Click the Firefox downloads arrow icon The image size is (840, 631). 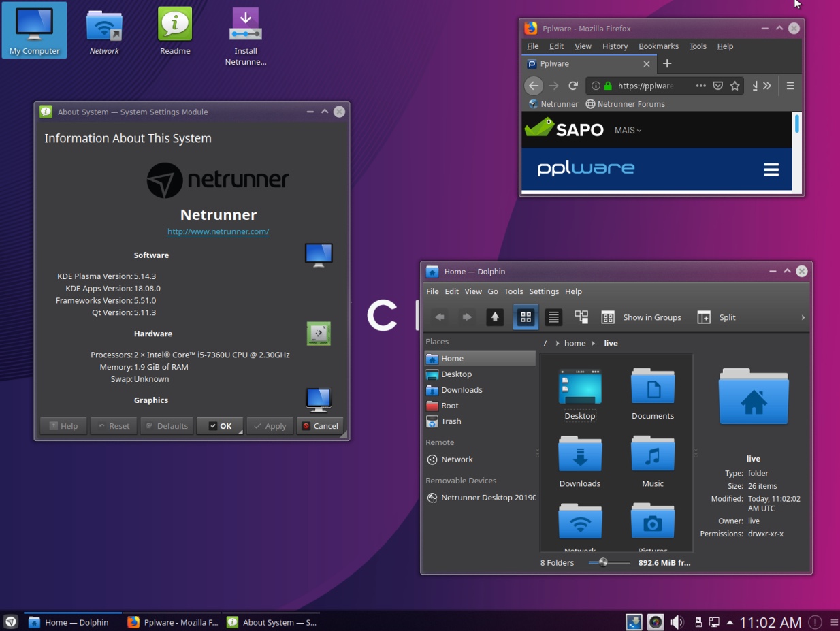(754, 86)
